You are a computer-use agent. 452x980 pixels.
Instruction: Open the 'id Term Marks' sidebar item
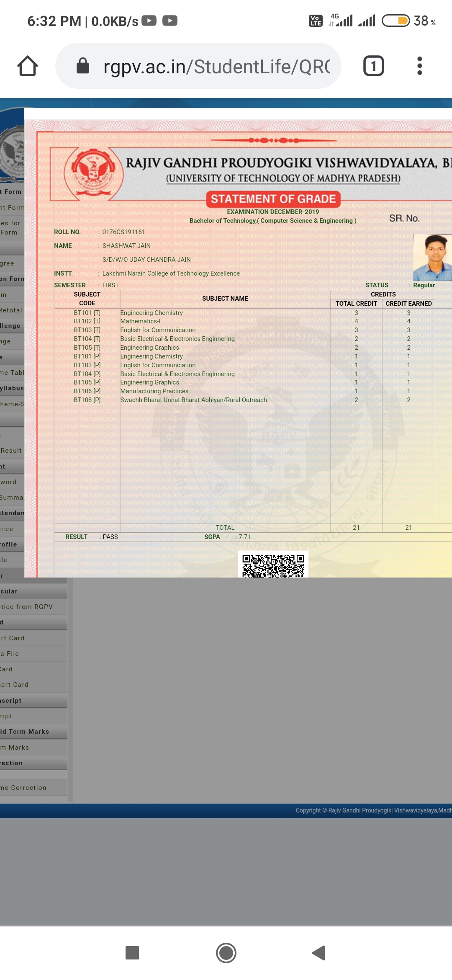click(33, 732)
